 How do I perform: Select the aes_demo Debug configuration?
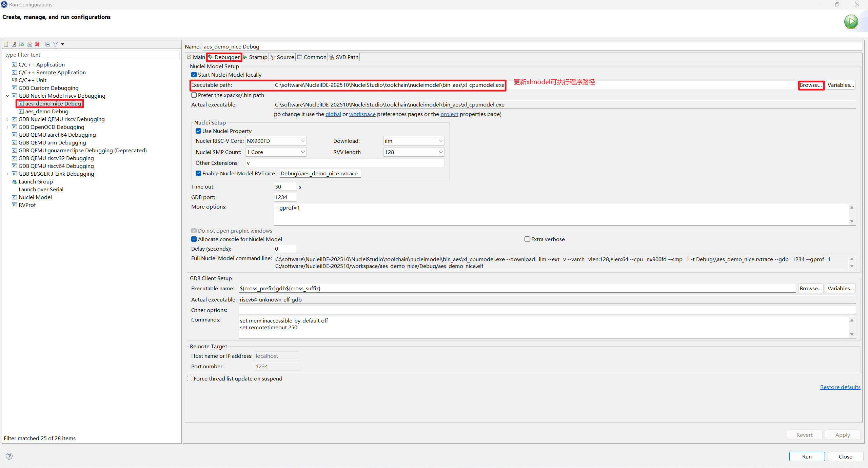point(46,111)
